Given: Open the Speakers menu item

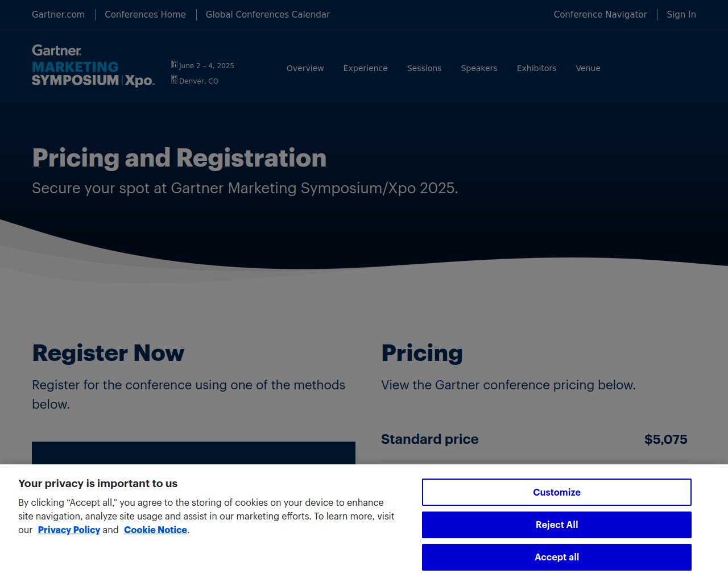Looking at the screenshot, I should tap(479, 68).
